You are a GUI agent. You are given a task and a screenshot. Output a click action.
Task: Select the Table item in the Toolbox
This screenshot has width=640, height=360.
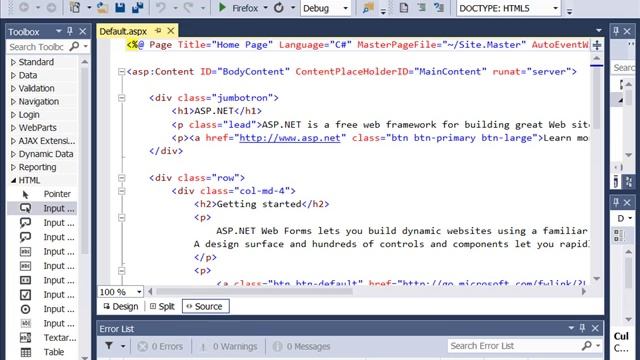click(x=42, y=352)
